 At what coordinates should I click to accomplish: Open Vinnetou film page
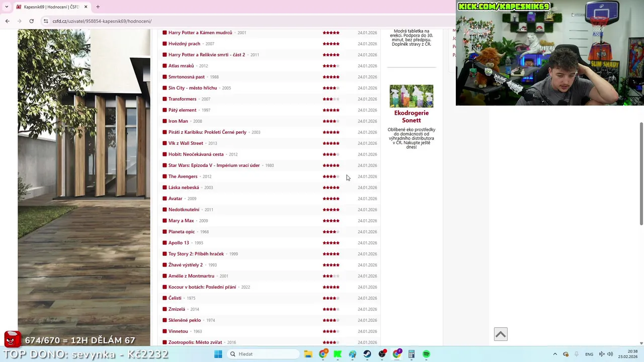click(x=178, y=331)
